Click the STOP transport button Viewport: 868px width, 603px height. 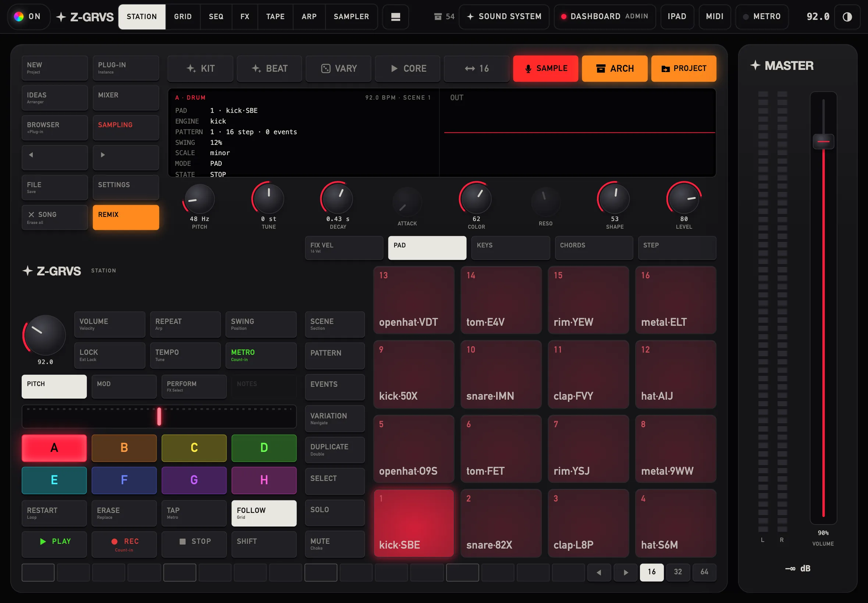click(x=194, y=545)
